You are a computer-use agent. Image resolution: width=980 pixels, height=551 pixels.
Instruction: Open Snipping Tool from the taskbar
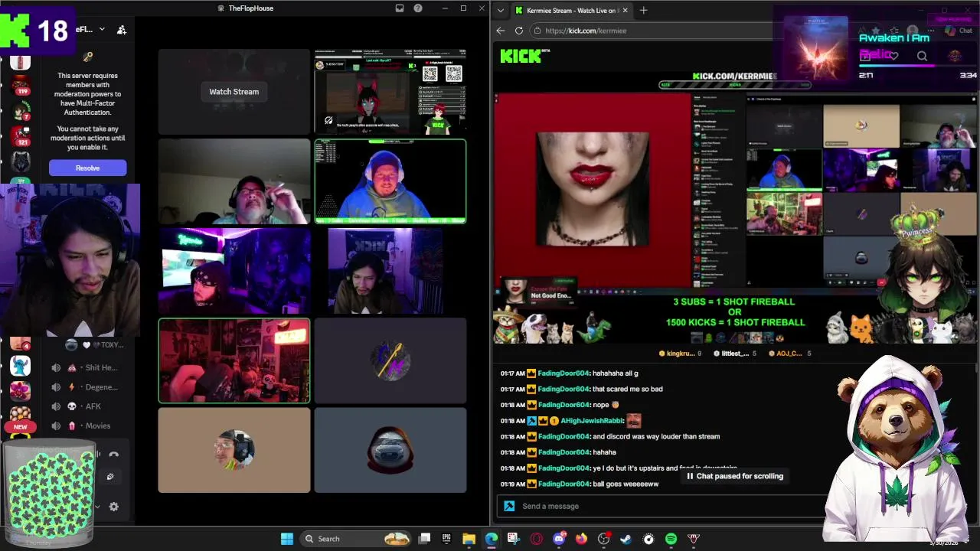coord(514,539)
